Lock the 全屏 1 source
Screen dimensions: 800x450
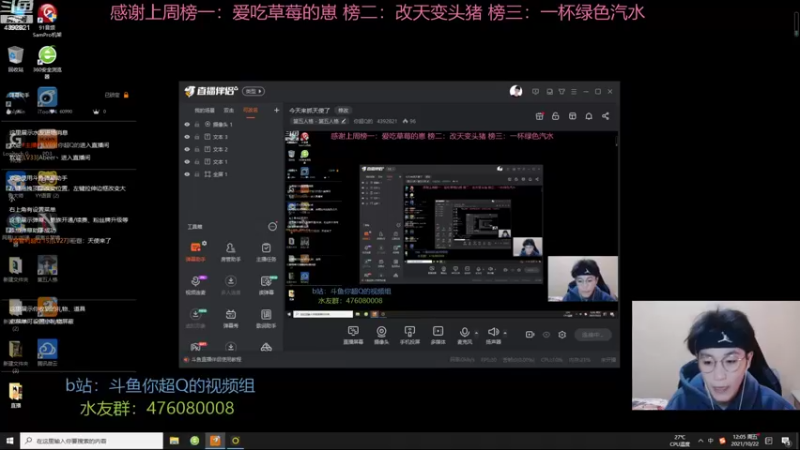[x=197, y=174]
